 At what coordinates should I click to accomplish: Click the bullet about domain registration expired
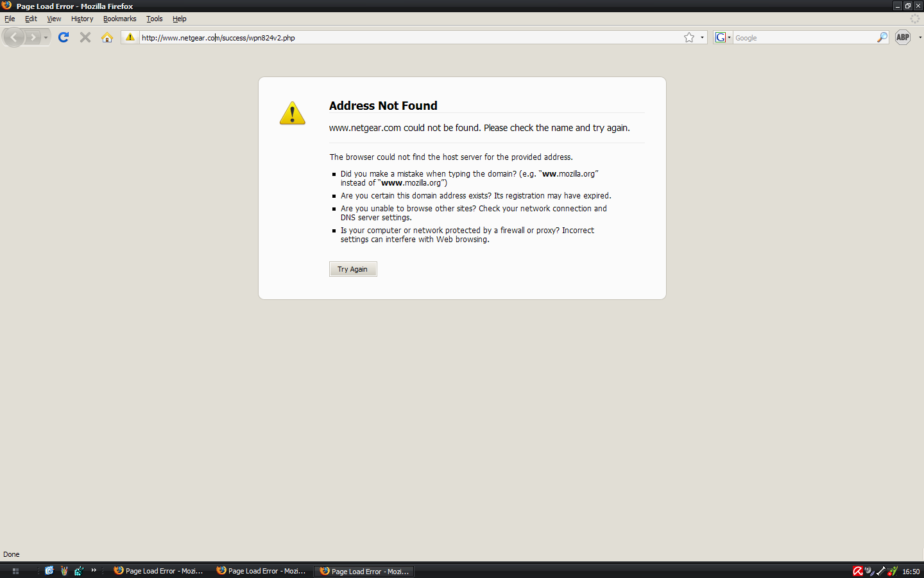click(x=475, y=196)
